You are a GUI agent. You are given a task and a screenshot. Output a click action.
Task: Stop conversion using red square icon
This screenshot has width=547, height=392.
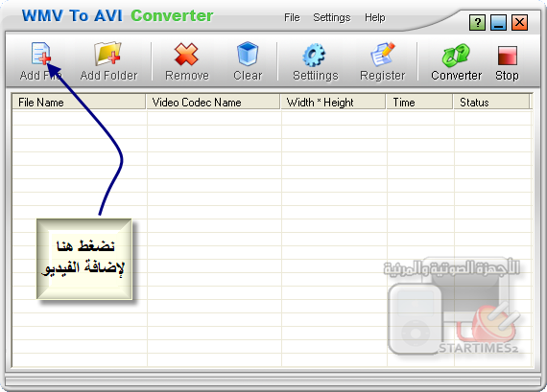(508, 56)
